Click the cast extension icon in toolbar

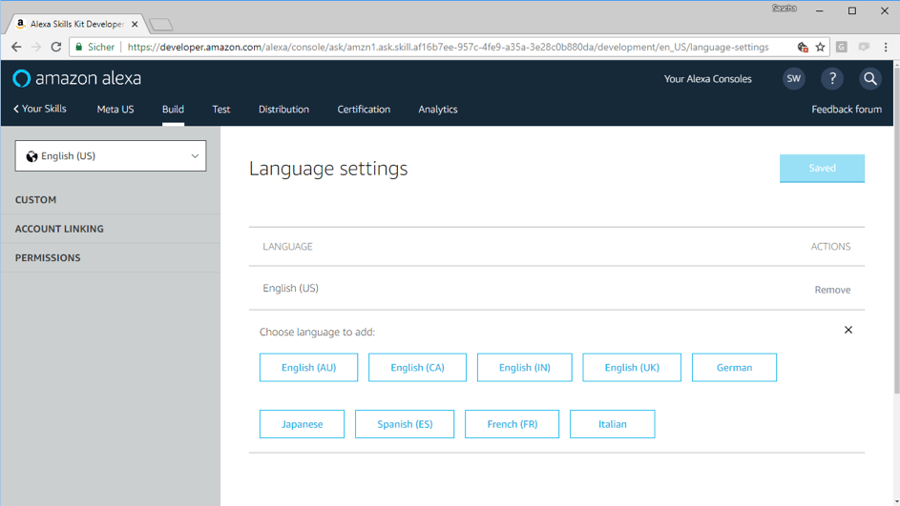(x=864, y=47)
